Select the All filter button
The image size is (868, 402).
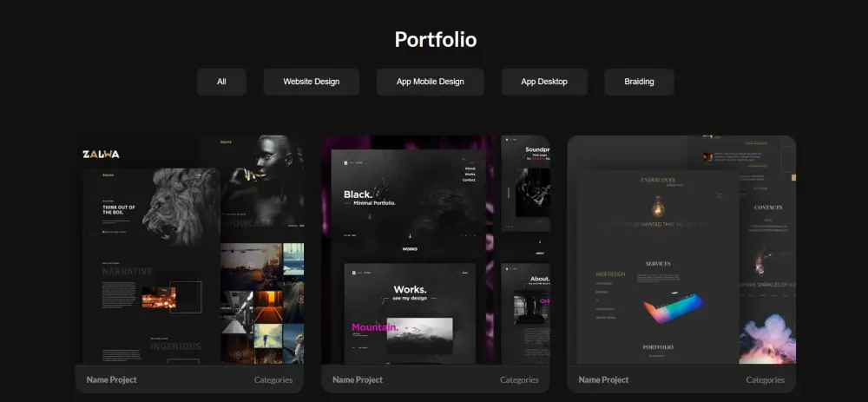point(221,82)
